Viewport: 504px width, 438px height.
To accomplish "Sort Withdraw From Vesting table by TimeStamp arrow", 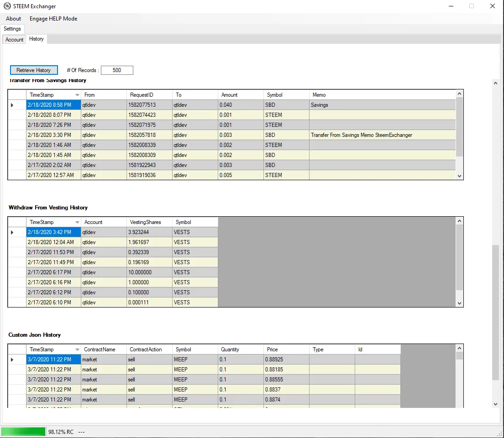I will (x=77, y=222).
